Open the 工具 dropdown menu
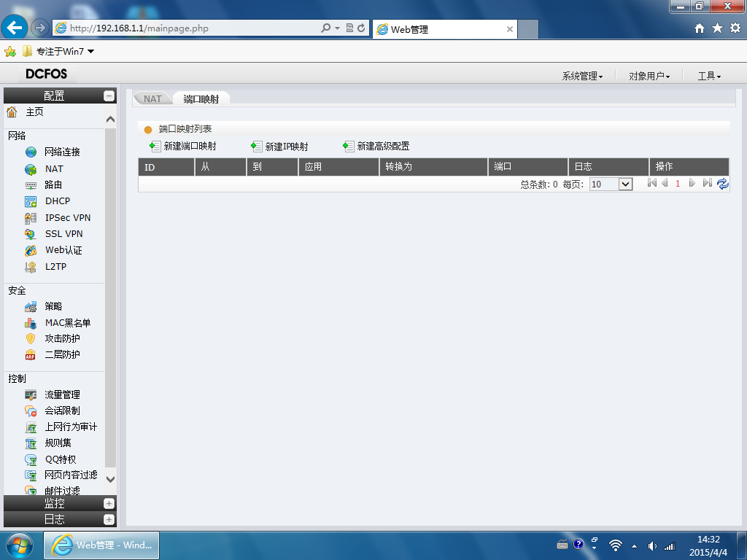Screen dimensions: 747x560 point(709,76)
